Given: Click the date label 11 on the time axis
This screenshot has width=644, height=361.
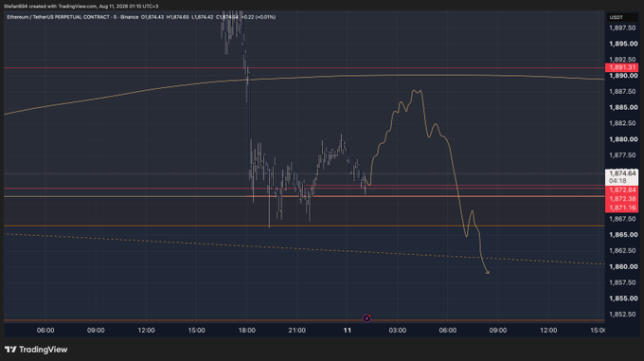Looking at the screenshot, I should coord(348,331).
